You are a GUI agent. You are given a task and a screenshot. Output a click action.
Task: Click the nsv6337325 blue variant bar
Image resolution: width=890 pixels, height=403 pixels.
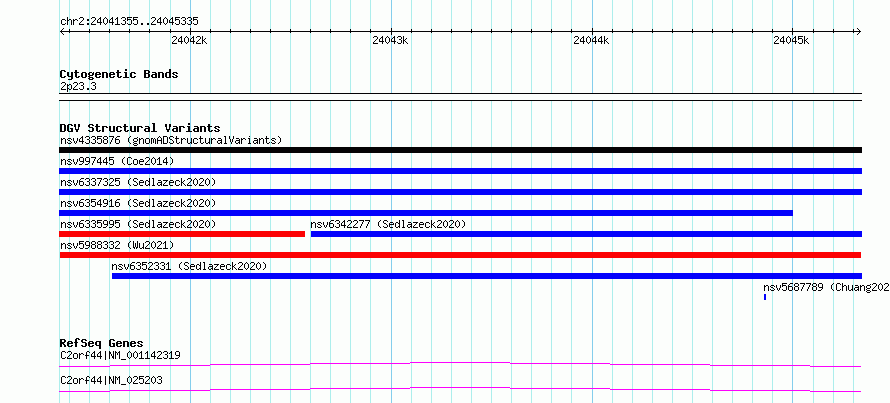pos(460,192)
